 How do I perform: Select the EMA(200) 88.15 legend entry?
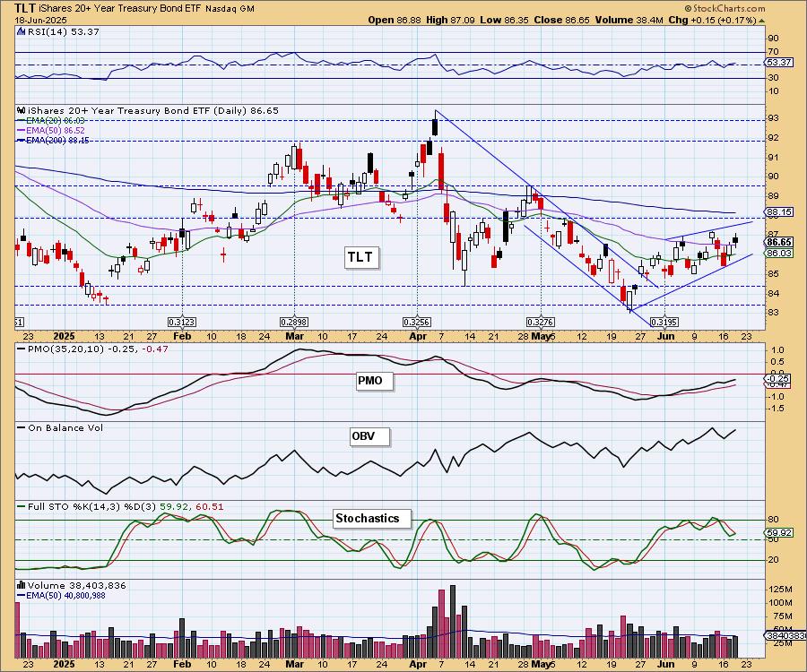pyautogui.click(x=53, y=141)
